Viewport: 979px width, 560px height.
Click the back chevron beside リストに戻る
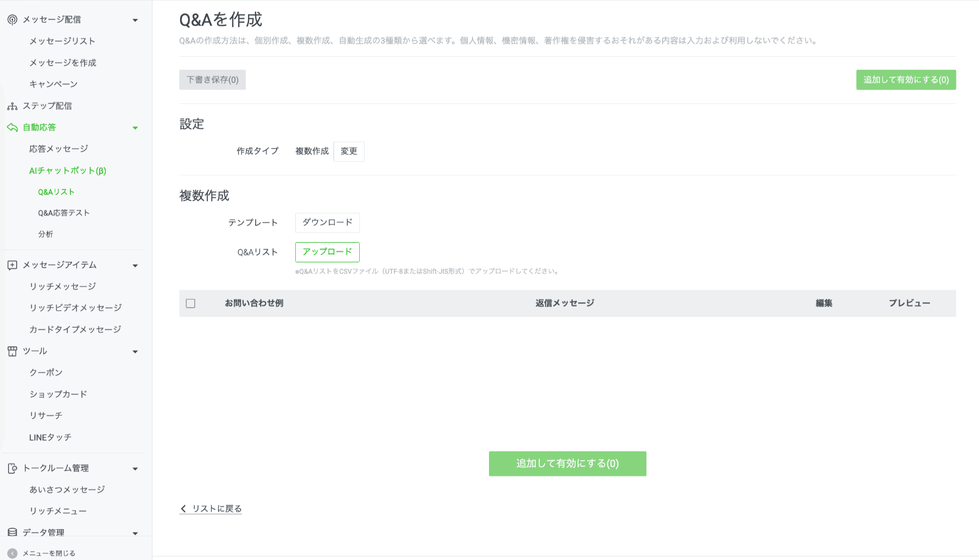point(183,509)
